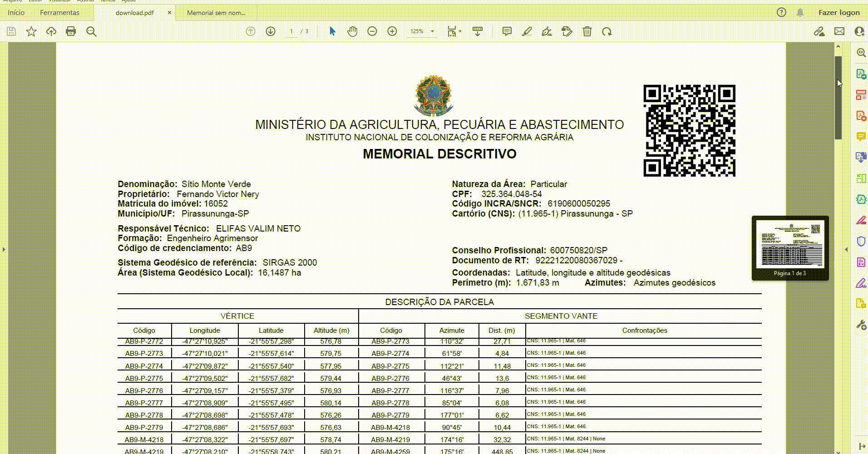The image size is (868, 454).
Task: Add a sticky note comment
Action: click(x=507, y=31)
